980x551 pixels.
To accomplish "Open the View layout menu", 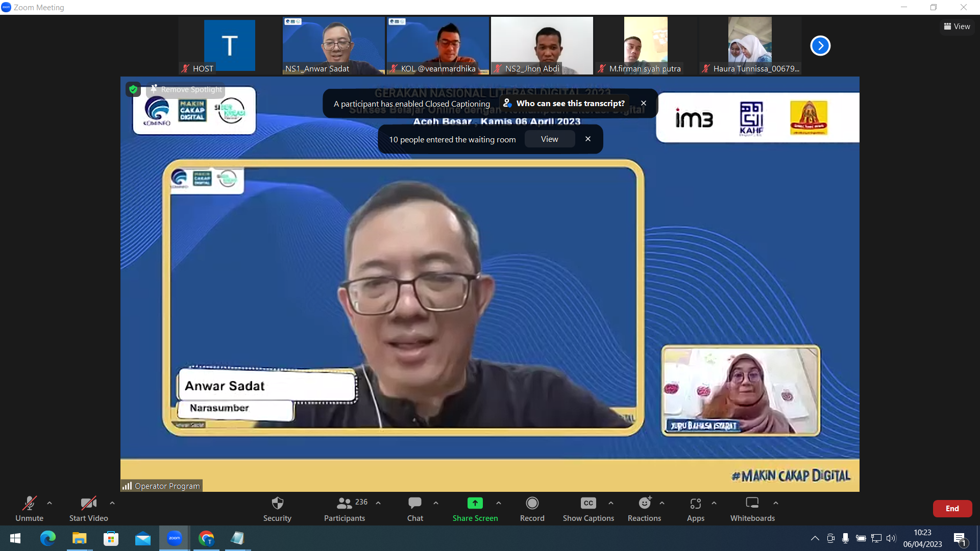I will coord(957,27).
